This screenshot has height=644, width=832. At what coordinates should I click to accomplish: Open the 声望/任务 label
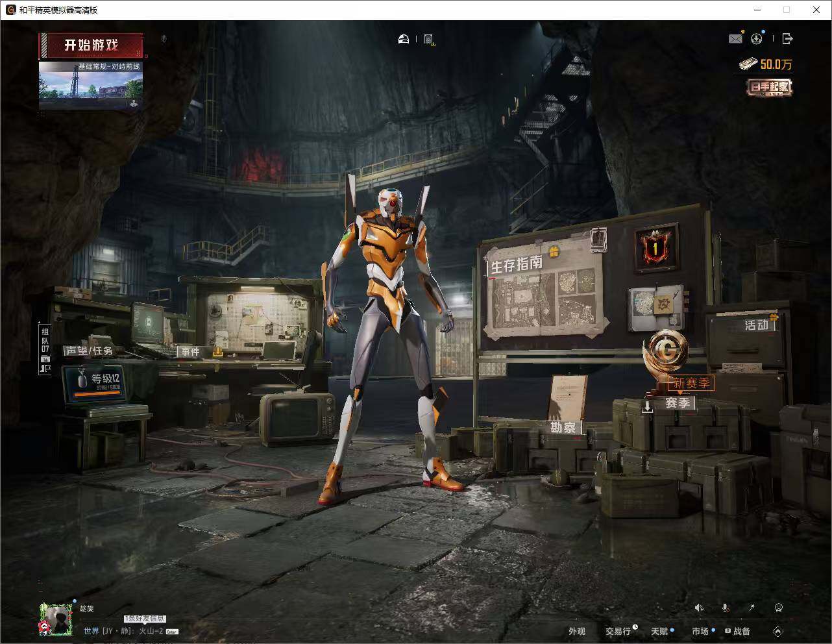[89, 351]
